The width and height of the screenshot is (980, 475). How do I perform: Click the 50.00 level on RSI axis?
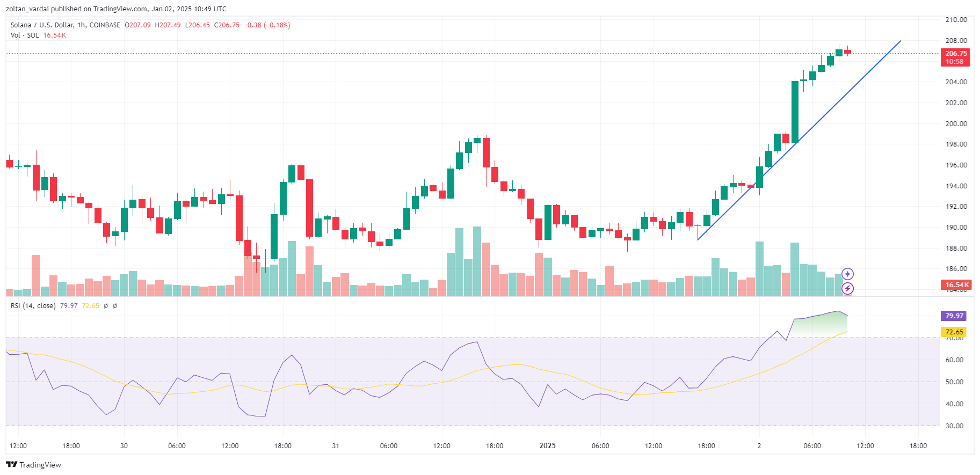coord(954,382)
